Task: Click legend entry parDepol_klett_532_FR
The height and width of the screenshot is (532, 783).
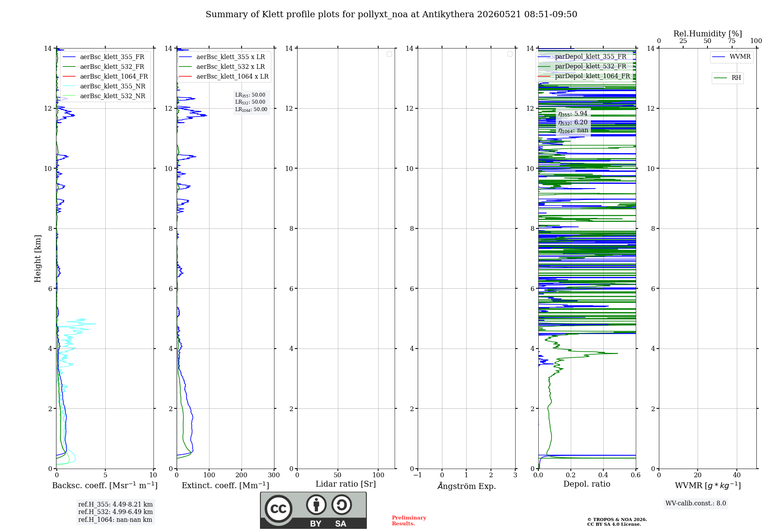Action: [582, 66]
